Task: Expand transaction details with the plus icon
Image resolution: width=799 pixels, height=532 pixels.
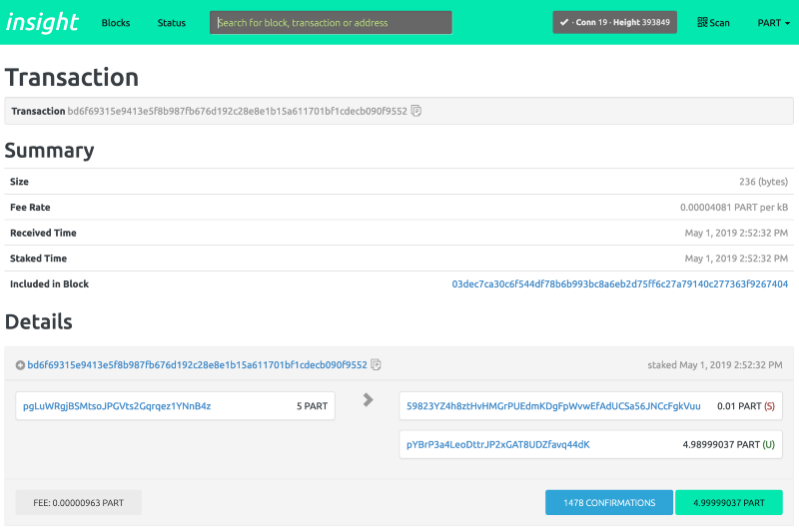Action: [x=20, y=365]
